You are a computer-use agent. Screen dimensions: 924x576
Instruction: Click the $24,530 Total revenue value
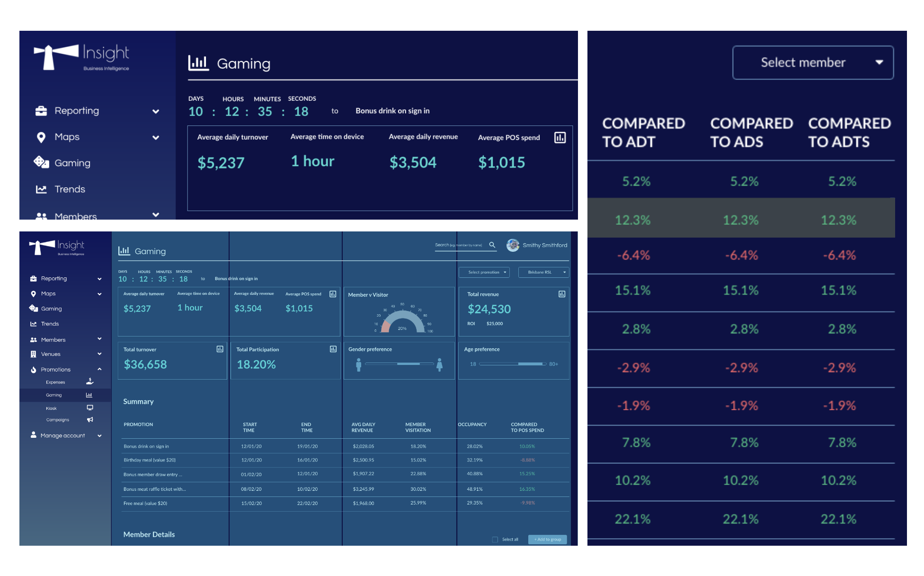489,309
